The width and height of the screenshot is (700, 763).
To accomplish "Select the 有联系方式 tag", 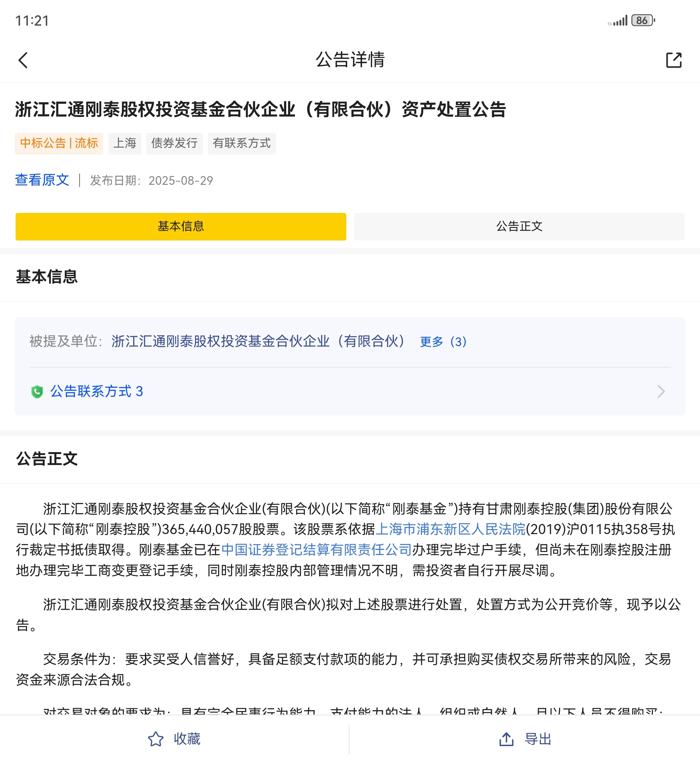I will point(242,143).
